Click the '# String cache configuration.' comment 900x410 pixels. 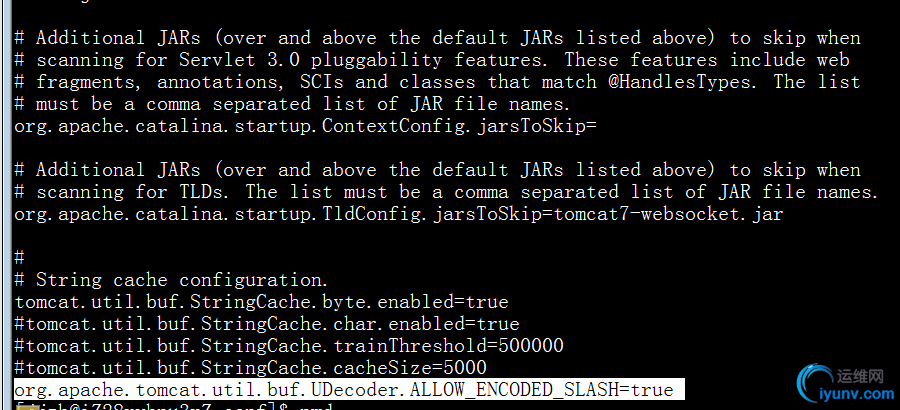(170, 280)
